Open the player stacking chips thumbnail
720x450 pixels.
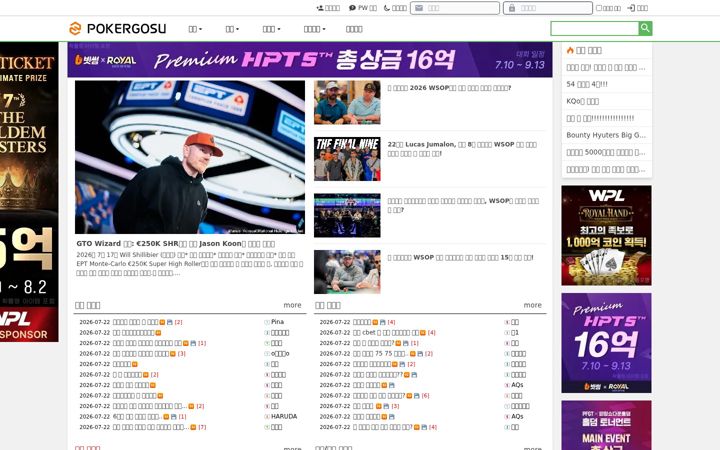coord(347,272)
